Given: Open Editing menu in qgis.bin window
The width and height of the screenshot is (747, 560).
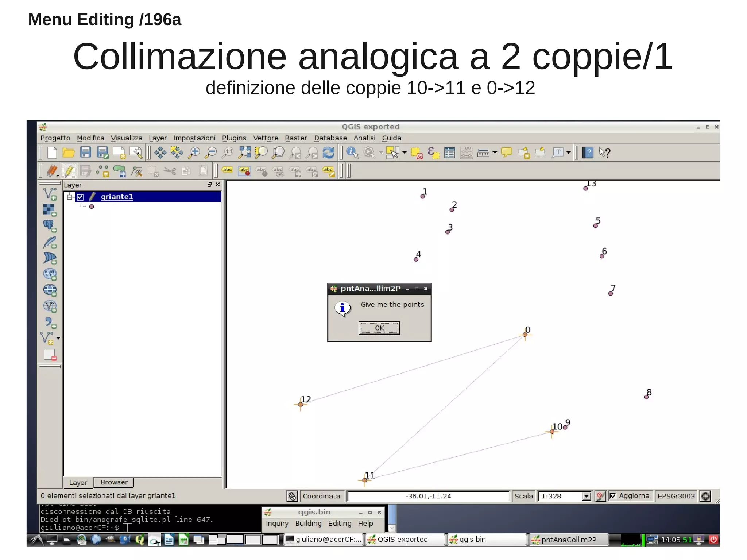Looking at the screenshot, I should pyautogui.click(x=340, y=523).
